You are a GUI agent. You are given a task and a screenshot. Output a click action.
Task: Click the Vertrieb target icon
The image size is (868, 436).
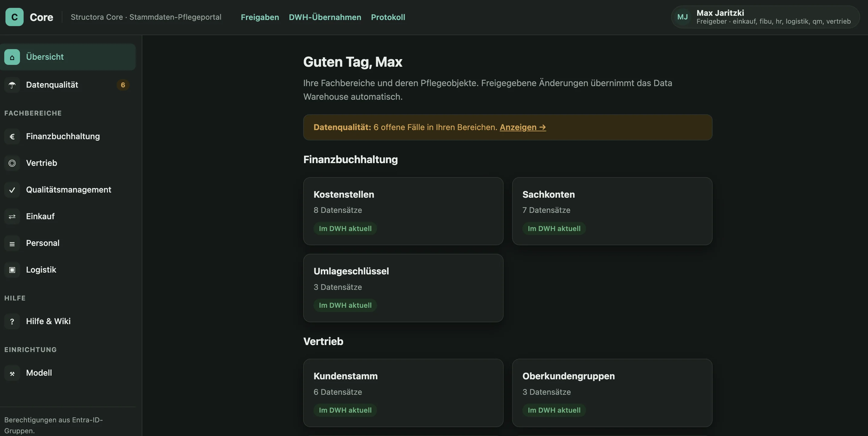[x=12, y=163]
